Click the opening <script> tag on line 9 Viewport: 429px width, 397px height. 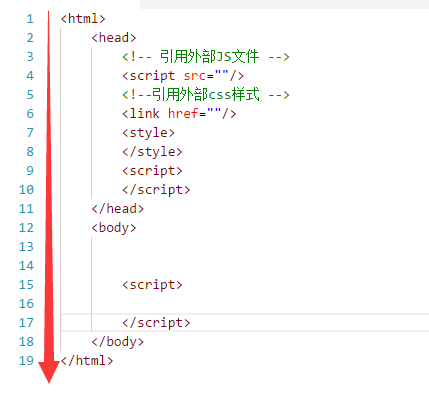tap(152, 171)
